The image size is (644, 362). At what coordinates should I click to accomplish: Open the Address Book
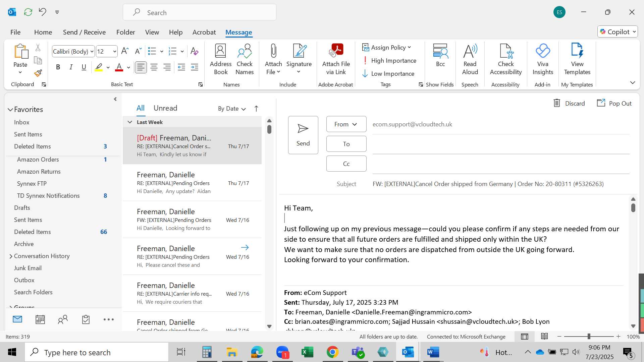pyautogui.click(x=221, y=60)
